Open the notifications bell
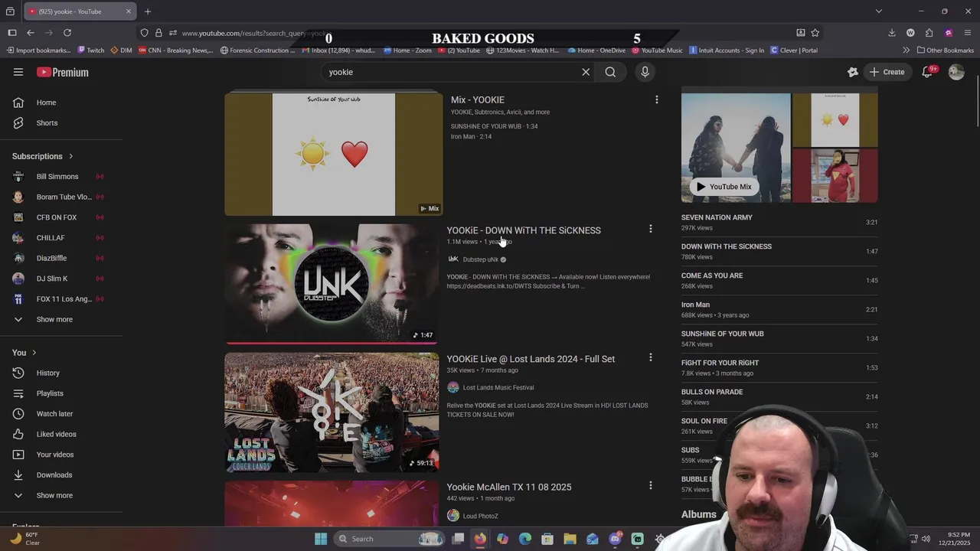 point(927,72)
